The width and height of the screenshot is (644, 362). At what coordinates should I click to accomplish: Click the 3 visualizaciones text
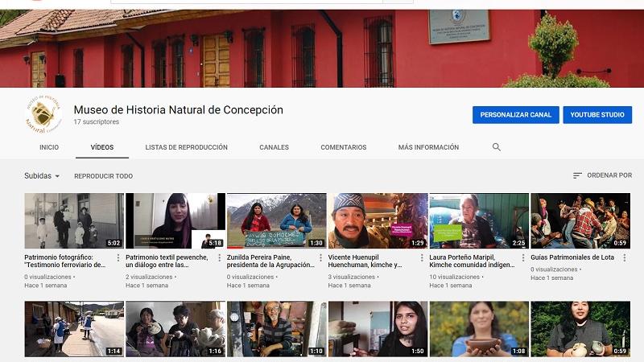point(352,277)
